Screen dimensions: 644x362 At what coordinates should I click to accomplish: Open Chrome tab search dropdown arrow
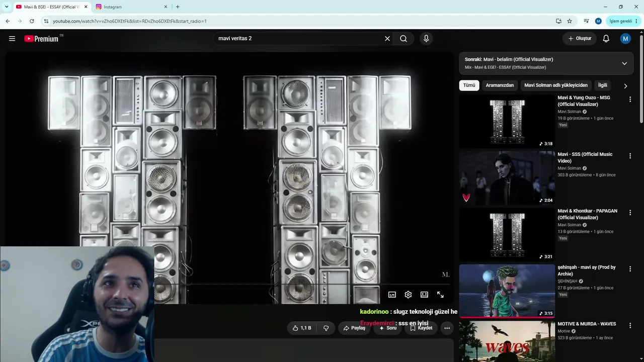7,7
